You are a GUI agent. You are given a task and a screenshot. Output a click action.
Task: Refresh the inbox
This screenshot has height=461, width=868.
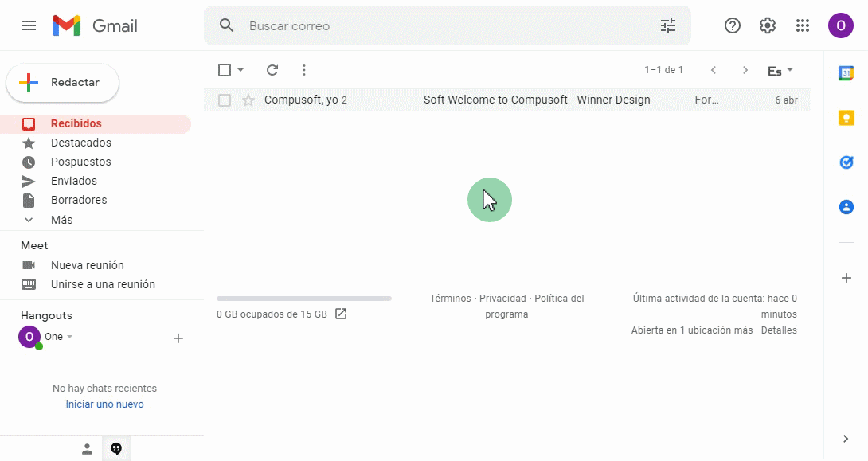click(272, 70)
